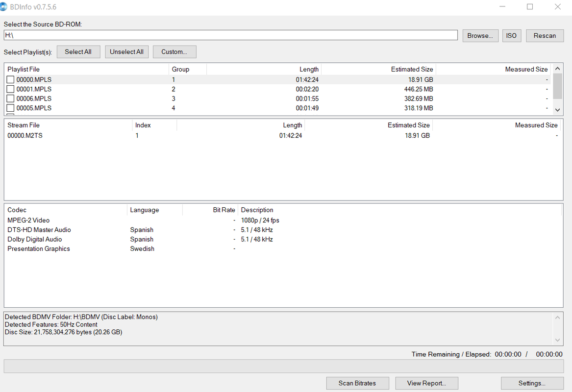Click the 382.69 MB estimated size

point(419,98)
